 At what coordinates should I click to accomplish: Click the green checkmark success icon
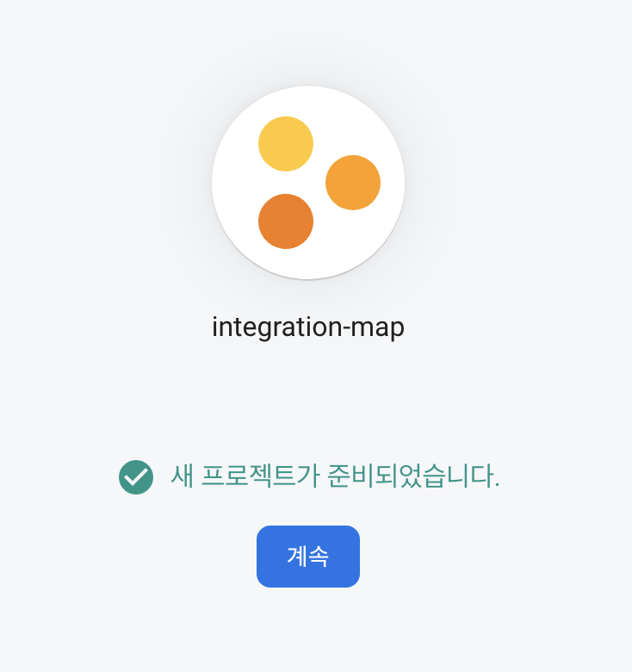click(136, 477)
